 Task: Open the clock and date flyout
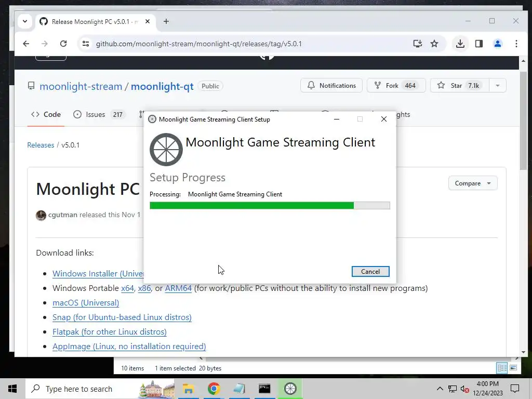[487, 389]
